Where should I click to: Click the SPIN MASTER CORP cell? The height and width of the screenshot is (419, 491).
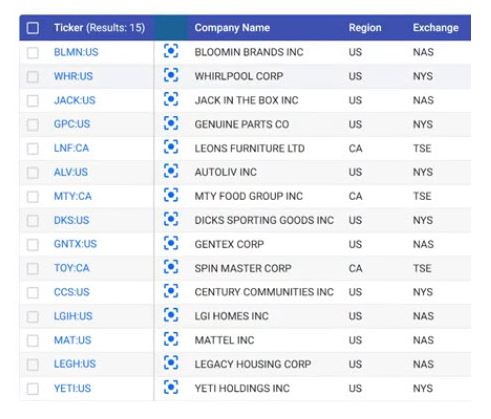[243, 268]
